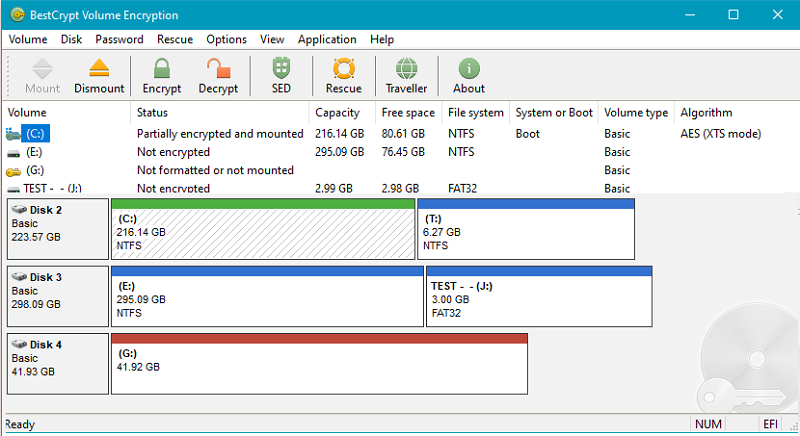
Task: Click the Dismount eject icon
Action: click(99, 70)
